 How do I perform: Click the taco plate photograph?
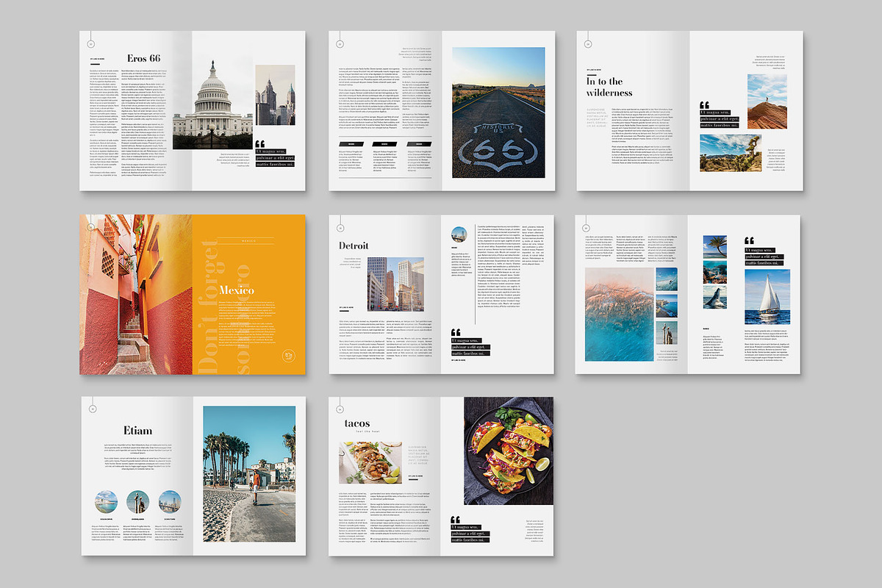[x=507, y=451]
